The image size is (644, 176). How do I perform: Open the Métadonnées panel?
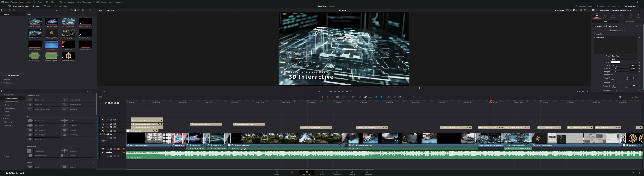coord(614,6)
